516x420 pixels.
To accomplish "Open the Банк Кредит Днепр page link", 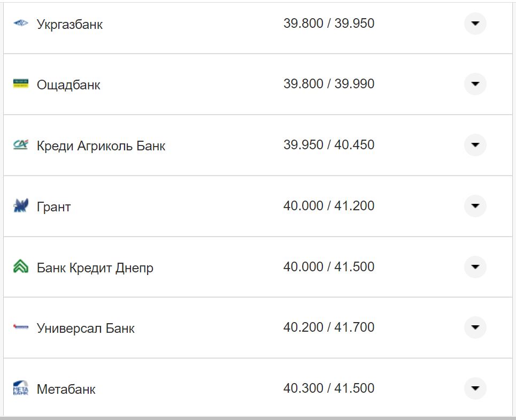I will point(95,266).
